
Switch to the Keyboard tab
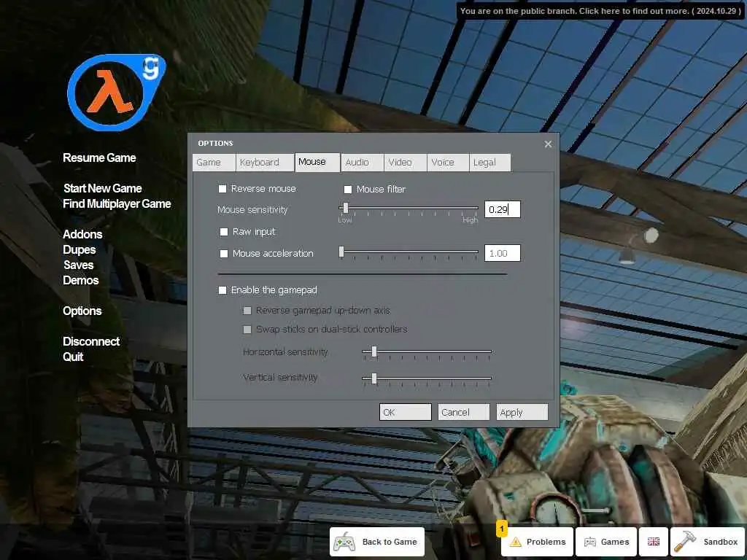click(265, 163)
